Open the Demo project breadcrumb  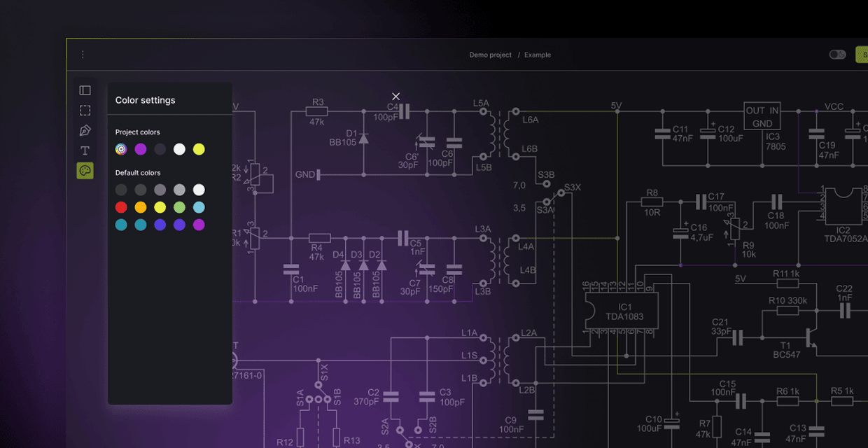click(x=491, y=55)
